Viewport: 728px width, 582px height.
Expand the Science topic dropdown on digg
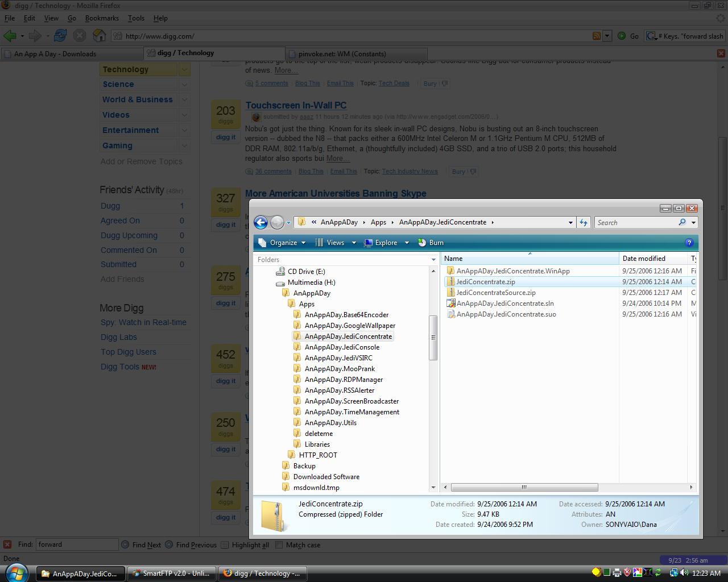(184, 84)
